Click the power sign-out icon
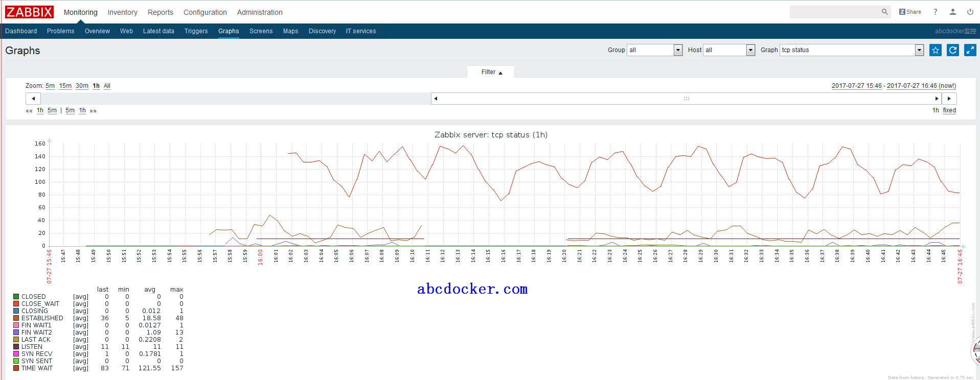 970,12
